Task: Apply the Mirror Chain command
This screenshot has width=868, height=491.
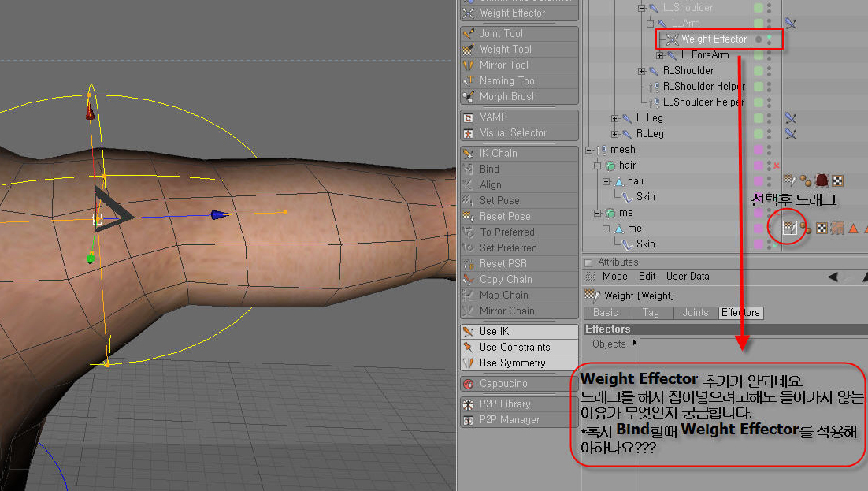Action: click(519, 311)
